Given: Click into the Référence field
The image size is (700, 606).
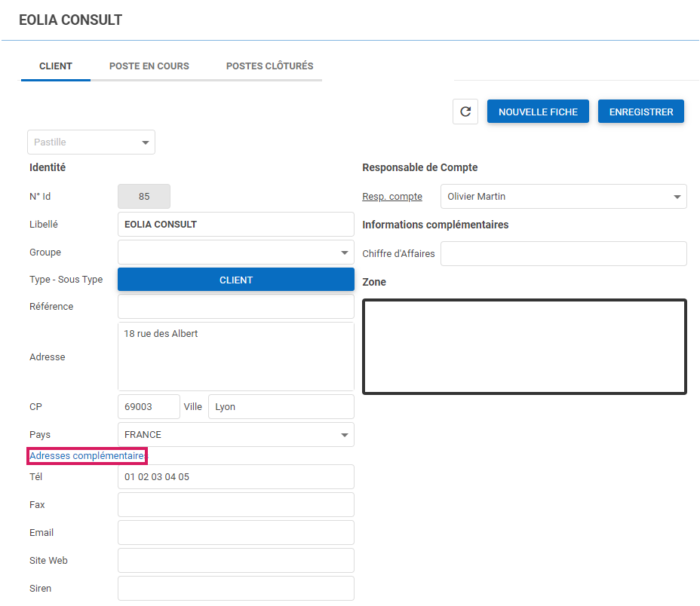Looking at the screenshot, I should (x=236, y=307).
